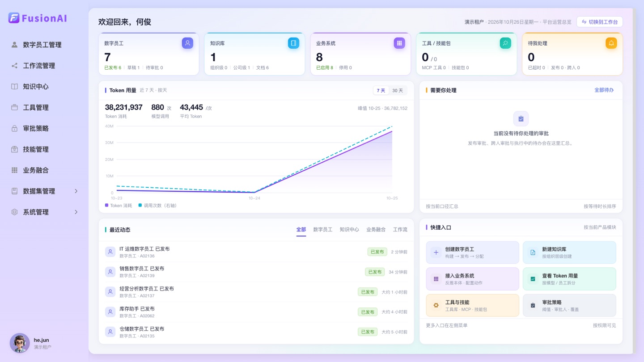Image resolution: width=644 pixels, height=362 pixels.
Task: Click the 新建知识库 quick entry
Action: (569, 253)
